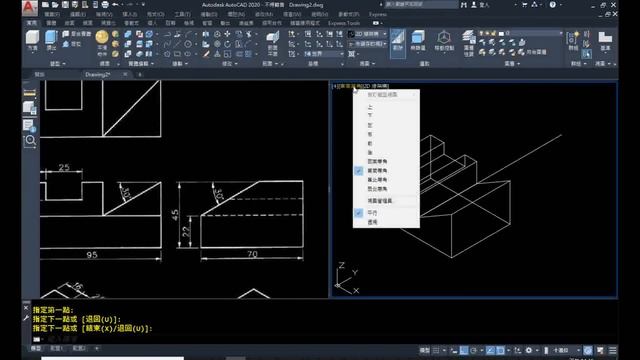Toggle layer on/off light bulb in layer dropdown
The width and height of the screenshot is (640, 360).
click(482, 33)
